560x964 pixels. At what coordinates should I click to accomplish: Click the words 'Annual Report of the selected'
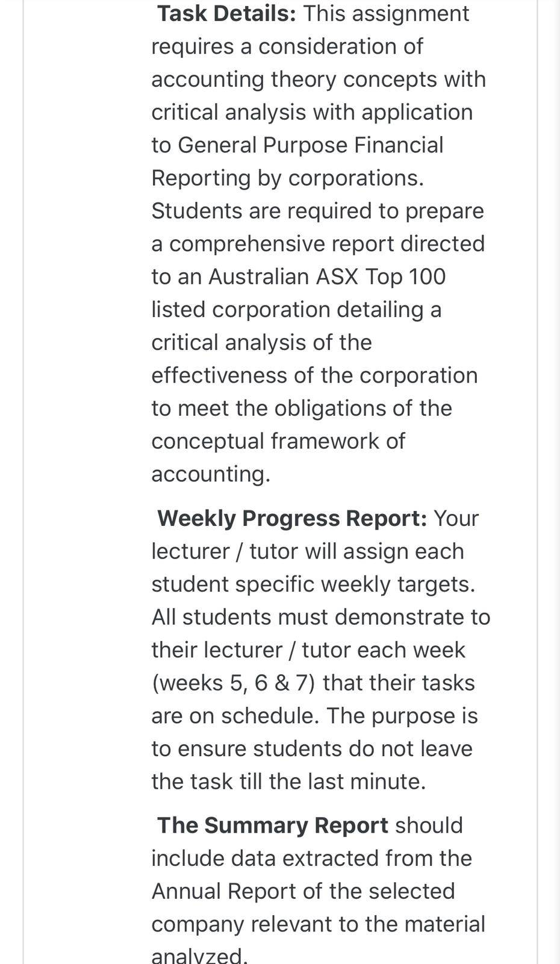(303, 891)
